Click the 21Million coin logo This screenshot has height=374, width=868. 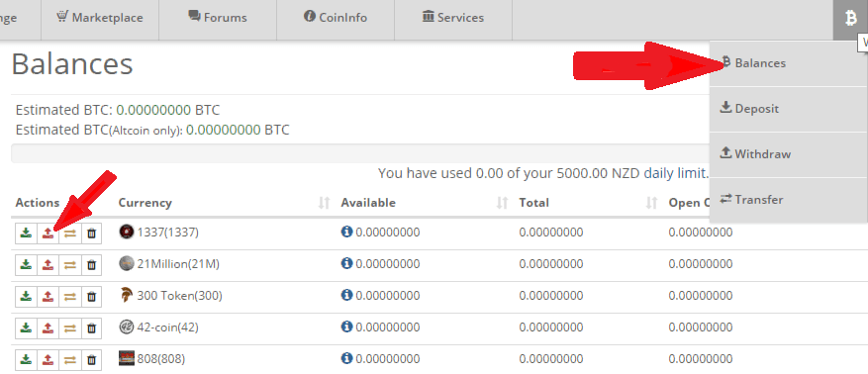(x=127, y=264)
